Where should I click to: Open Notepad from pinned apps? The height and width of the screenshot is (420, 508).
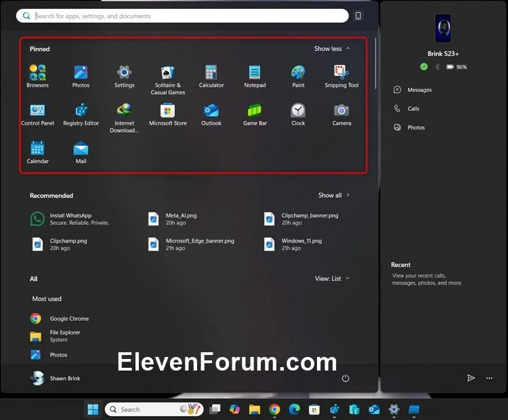click(x=255, y=77)
